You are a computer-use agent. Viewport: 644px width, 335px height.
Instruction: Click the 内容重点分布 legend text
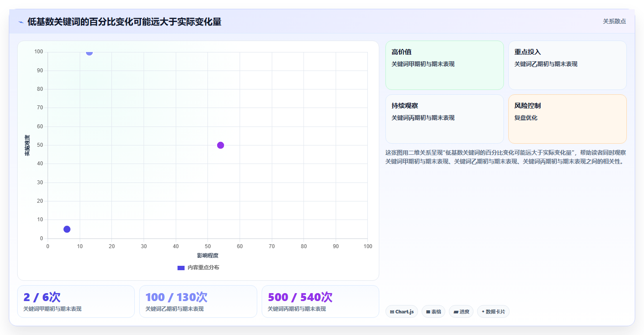203,268
